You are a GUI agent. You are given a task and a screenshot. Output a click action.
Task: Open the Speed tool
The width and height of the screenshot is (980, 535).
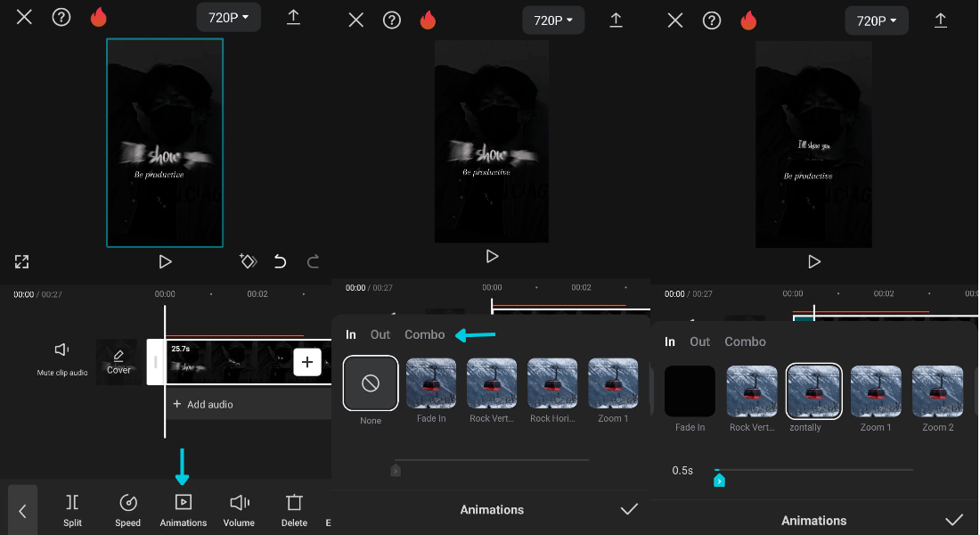(x=127, y=508)
